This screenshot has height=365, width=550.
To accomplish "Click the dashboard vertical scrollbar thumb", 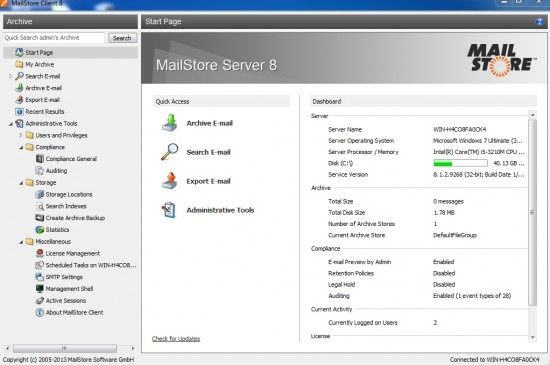I will 532,212.
